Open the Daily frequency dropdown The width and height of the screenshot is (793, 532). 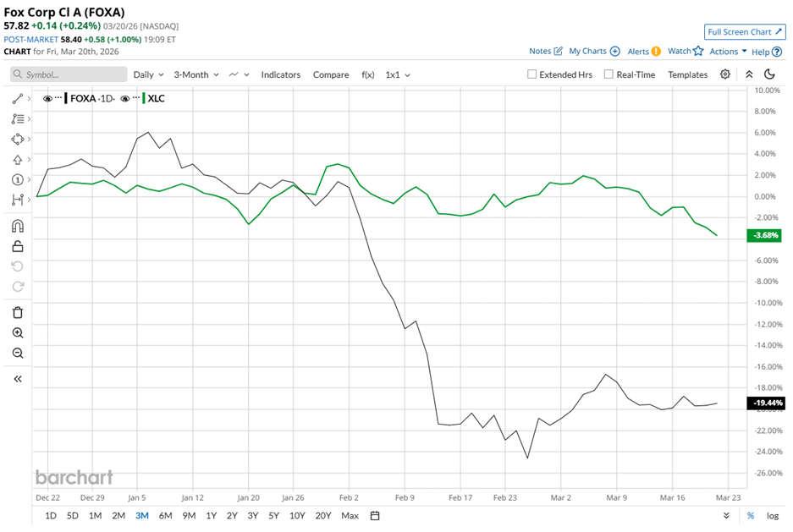149,74
